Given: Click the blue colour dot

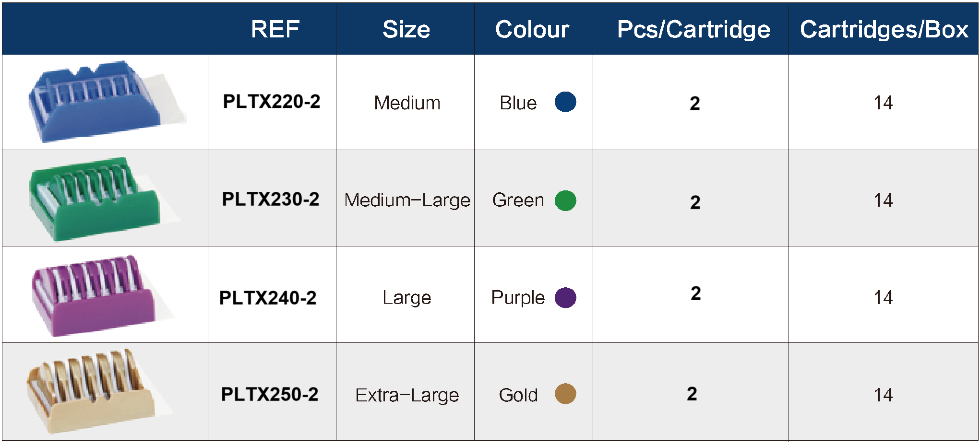Looking at the screenshot, I should [x=565, y=102].
